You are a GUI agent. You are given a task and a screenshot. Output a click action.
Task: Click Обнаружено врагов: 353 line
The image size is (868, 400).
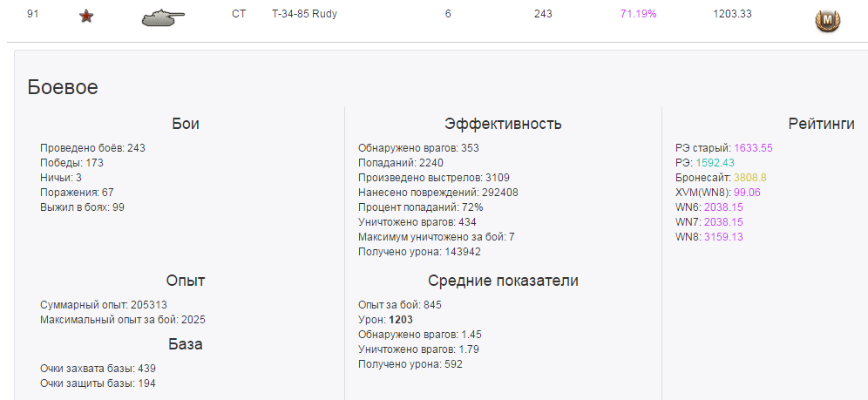(x=418, y=148)
